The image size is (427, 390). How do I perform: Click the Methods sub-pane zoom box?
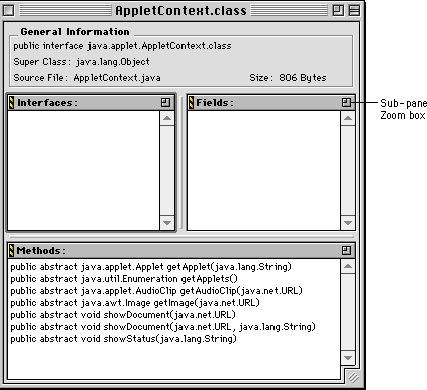[346, 250]
